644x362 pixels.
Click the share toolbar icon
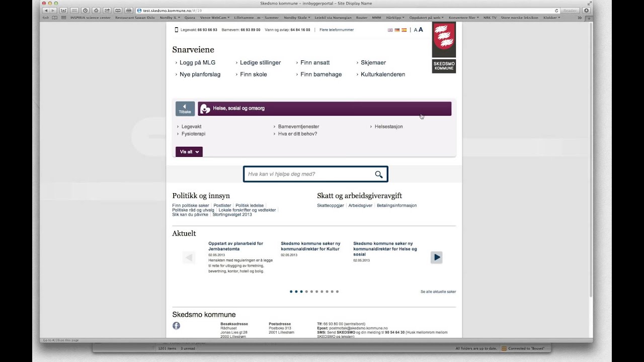point(107,10)
